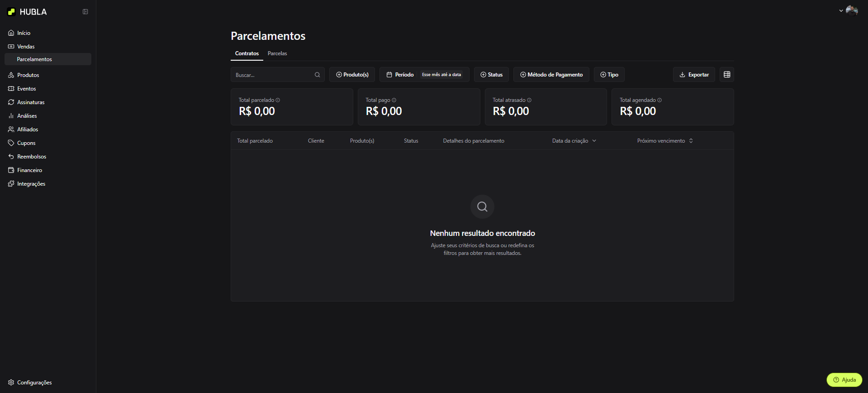Open the Método de Pagamento filter
This screenshot has width=868, height=393.
[x=551, y=75]
